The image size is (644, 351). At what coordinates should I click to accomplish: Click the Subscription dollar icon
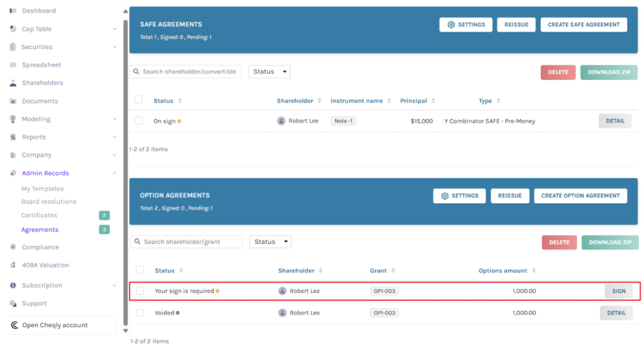[13, 285]
